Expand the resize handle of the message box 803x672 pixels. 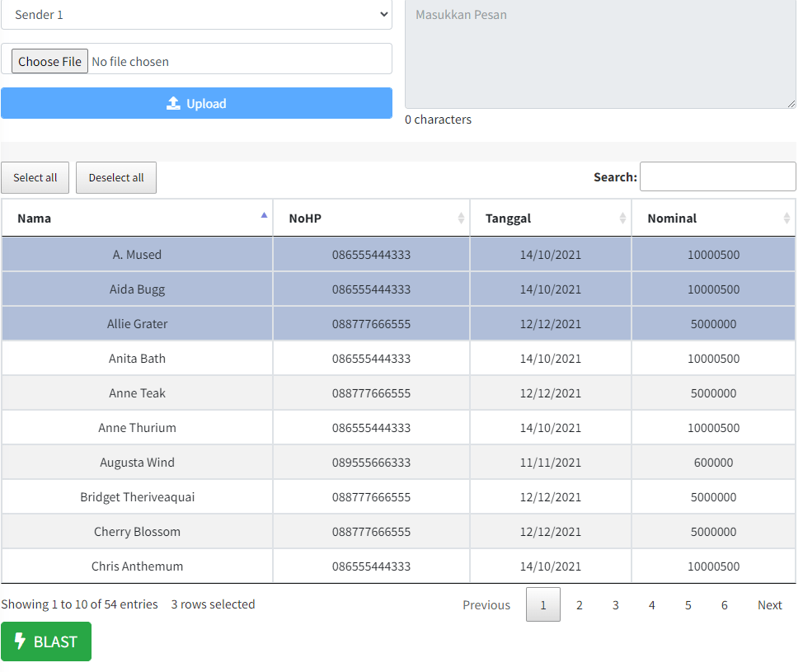coord(791,104)
